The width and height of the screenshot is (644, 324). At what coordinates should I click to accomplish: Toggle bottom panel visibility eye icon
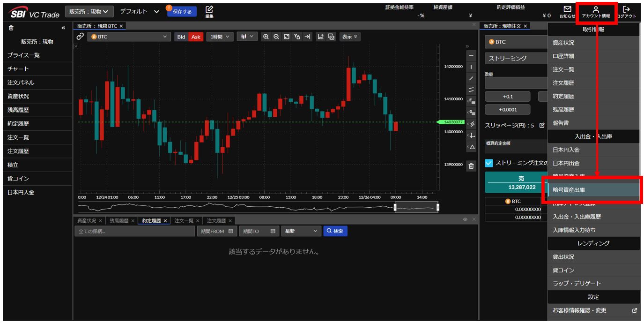click(x=465, y=219)
